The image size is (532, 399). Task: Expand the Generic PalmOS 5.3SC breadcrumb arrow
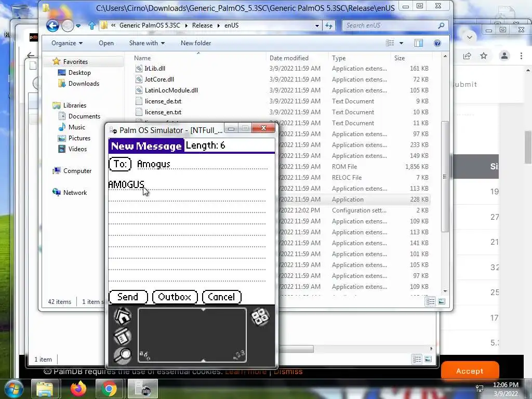point(187,25)
